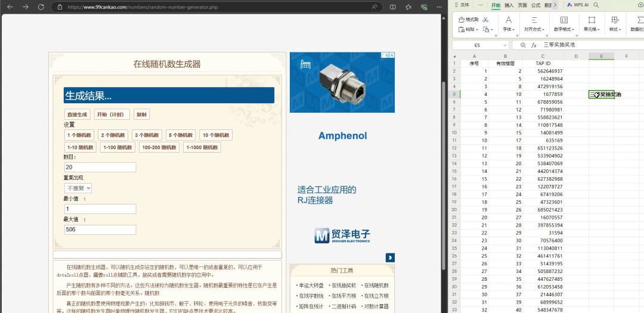Switch to the 插入 ribbon tab
This screenshot has width=644, height=313.
click(509, 5)
